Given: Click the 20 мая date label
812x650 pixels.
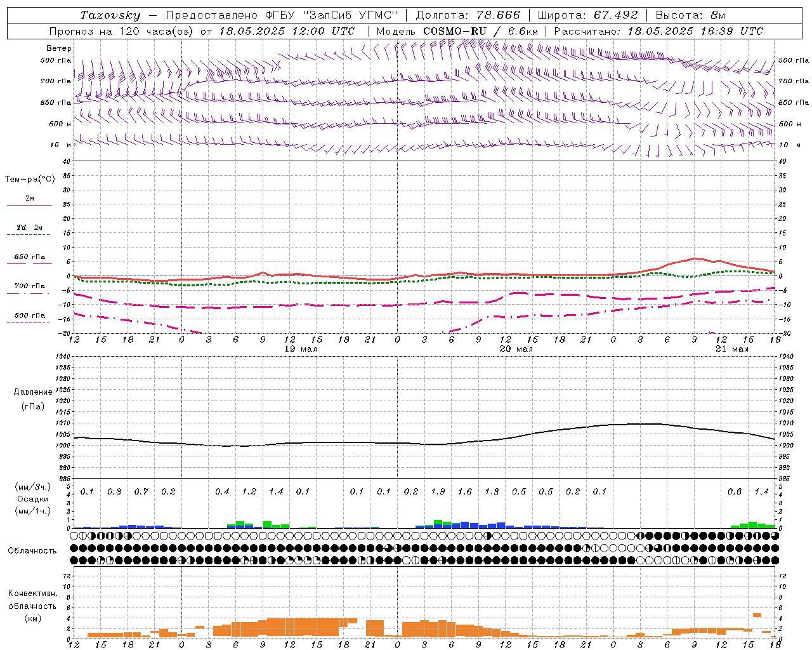Looking at the screenshot, I should [x=516, y=349].
